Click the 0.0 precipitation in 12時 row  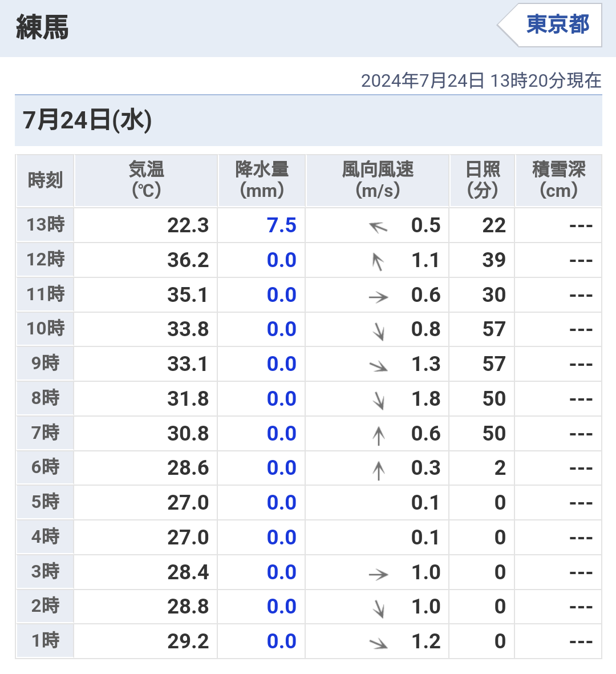pos(281,260)
